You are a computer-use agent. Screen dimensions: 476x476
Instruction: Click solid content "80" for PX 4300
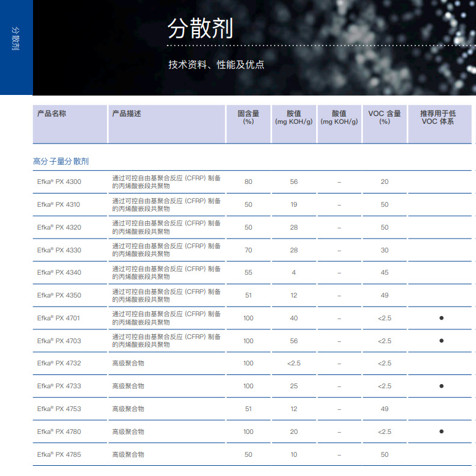pyautogui.click(x=248, y=182)
